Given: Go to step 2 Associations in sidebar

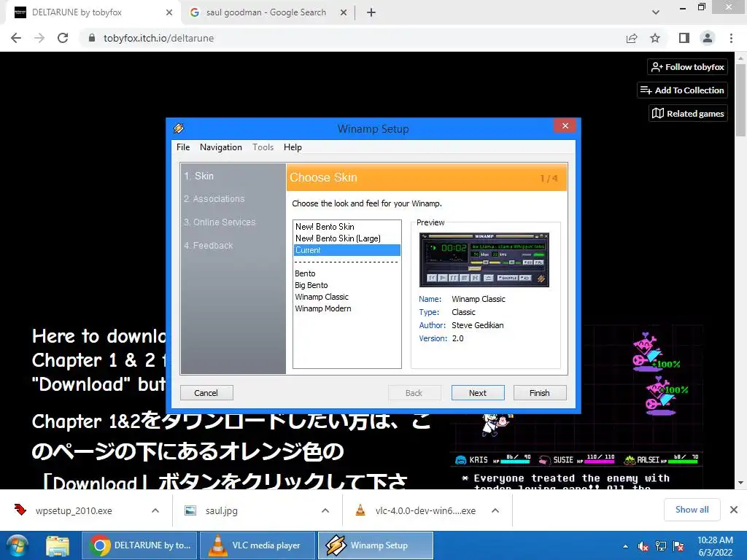Looking at the screenshot, I should click(214, 199).
